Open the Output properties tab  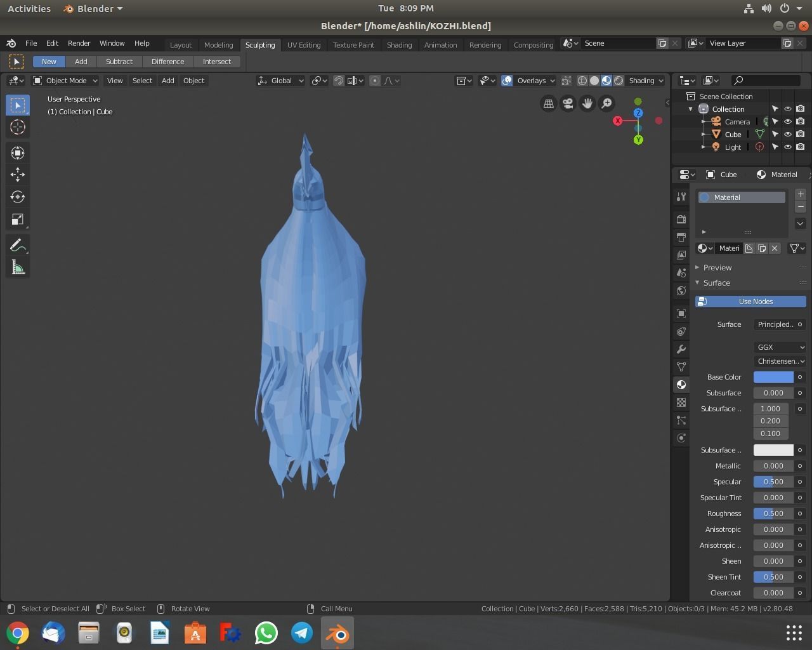[681, 237]
